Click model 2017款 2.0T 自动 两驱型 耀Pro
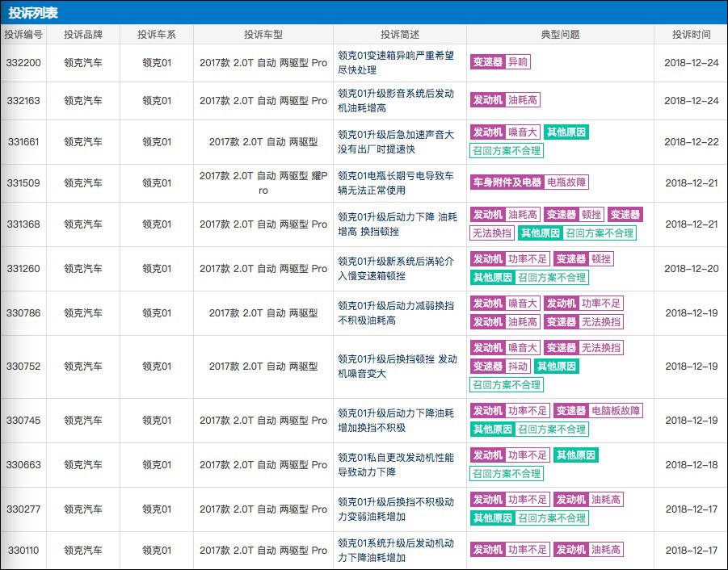 coord(263,183)
